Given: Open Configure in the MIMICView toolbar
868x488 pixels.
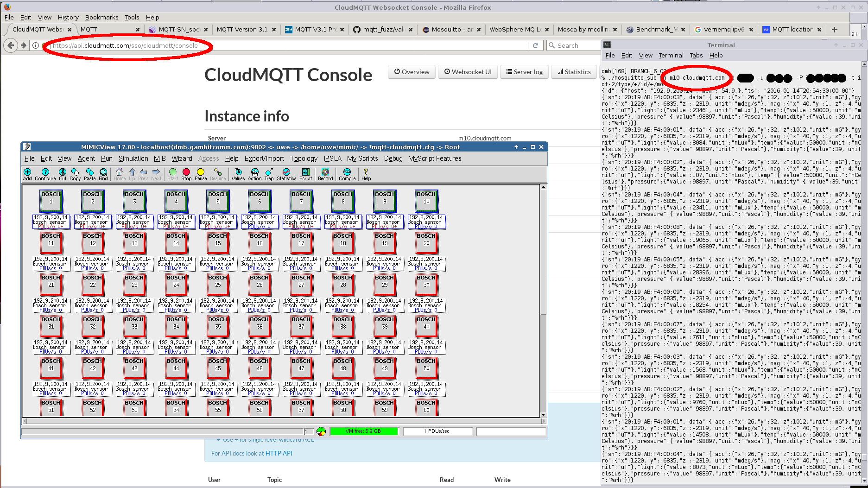Looking at the screenshot, I should pos(45,174).
